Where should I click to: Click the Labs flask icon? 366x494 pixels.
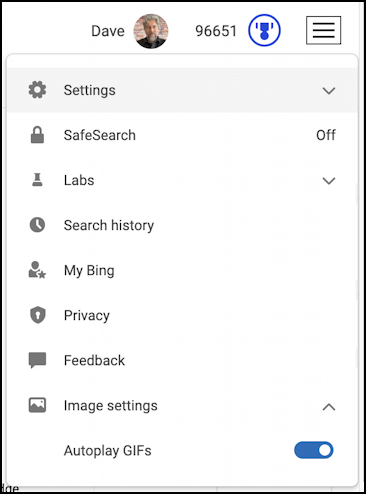pos(37,180)
